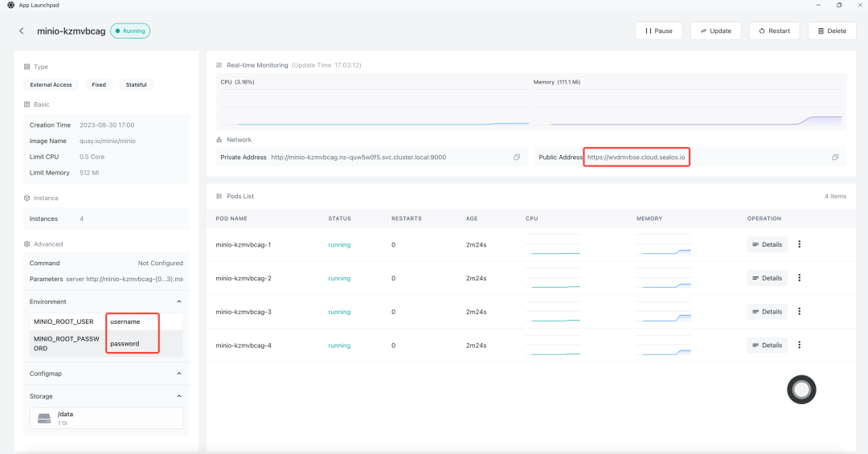Select the MINIO_ROOT_USER value username
Screen dimensions: 868x454
click(x=125, y=321)
